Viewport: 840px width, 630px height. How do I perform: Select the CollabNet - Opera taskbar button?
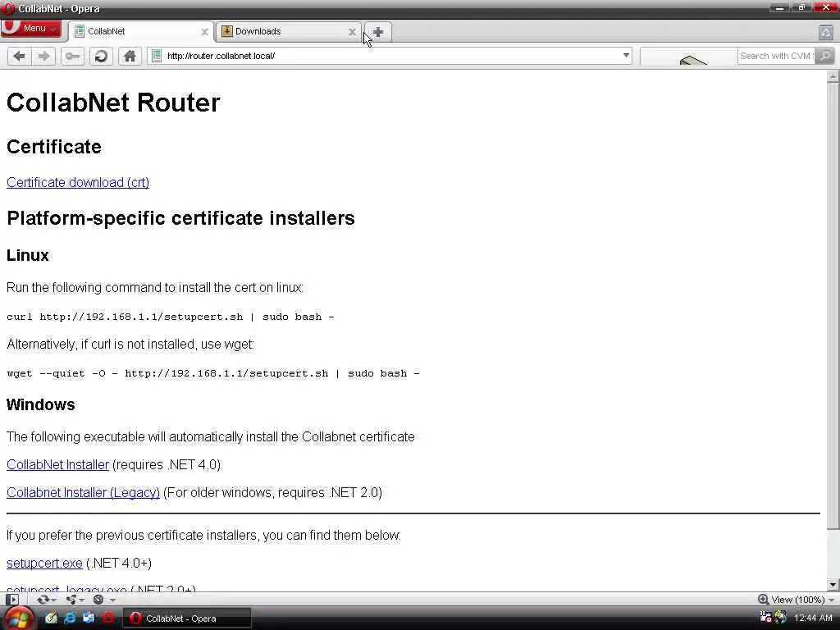pyautogui.click(x=188, y=619)
